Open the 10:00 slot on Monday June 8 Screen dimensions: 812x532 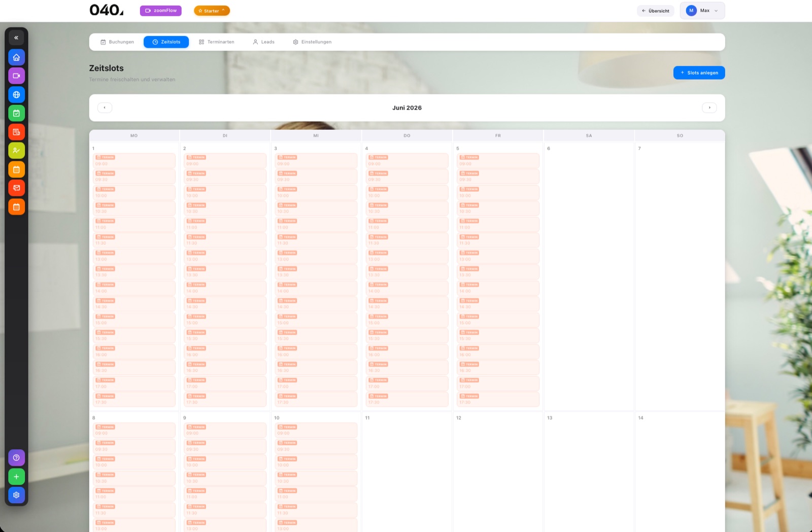click(134, 463)
